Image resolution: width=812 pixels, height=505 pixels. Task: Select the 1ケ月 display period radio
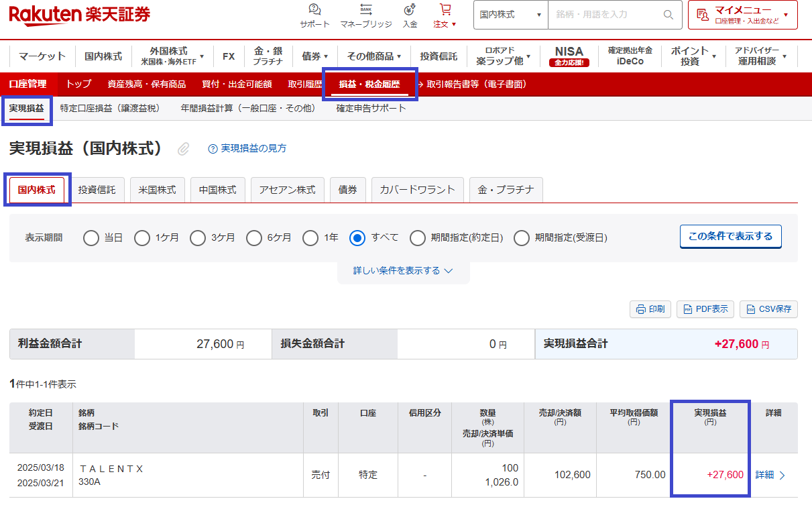[142, 238]
